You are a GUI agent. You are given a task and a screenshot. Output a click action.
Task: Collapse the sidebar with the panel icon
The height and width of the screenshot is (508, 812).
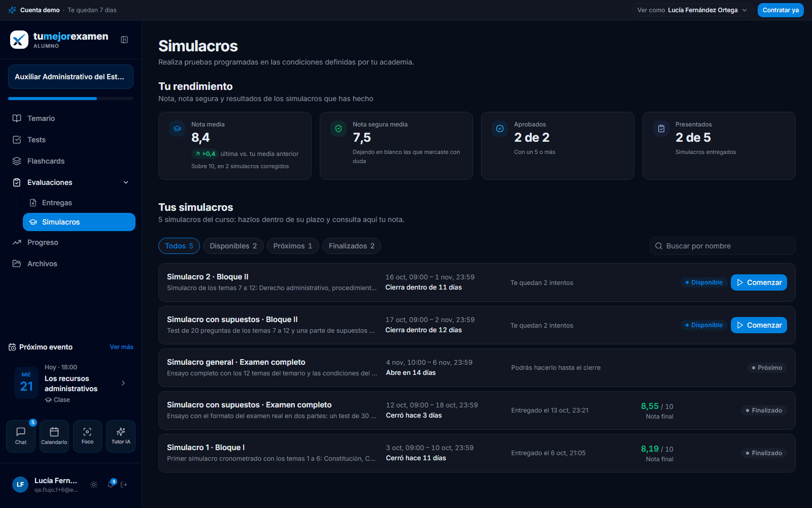124,40
